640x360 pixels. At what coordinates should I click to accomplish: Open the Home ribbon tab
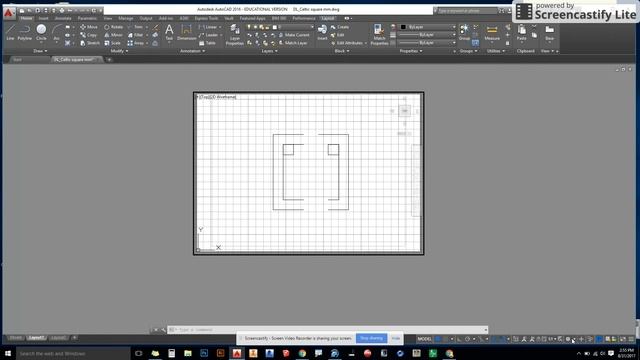27,18
